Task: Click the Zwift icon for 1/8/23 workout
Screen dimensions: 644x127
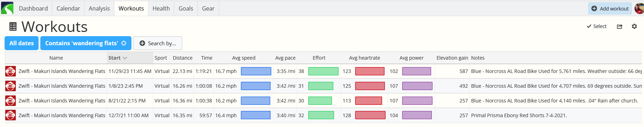Action: coord(11,86)
